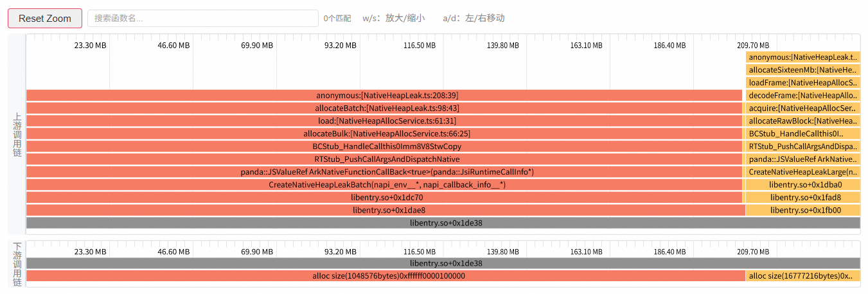The image size is (868, 294).
Task: Click the alloc size(1048576bytes) frame
Action: [x=385, y=276]
